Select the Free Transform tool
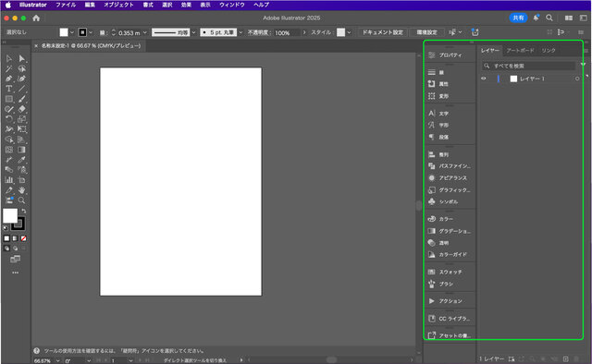This screenshot has height=364, width=592. coord(22,129)
